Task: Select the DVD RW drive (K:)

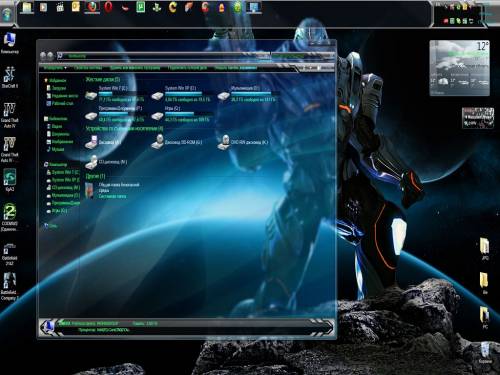Action: click(x=243, y=142)
